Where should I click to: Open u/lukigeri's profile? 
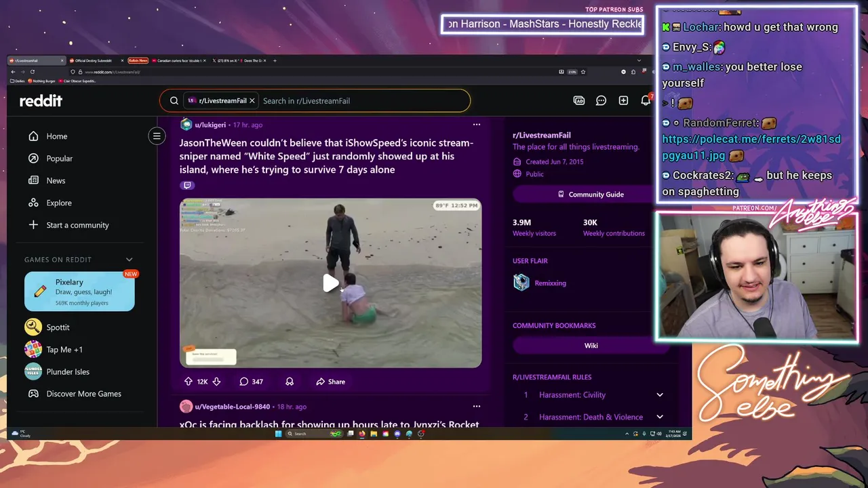tap(210, 125)
